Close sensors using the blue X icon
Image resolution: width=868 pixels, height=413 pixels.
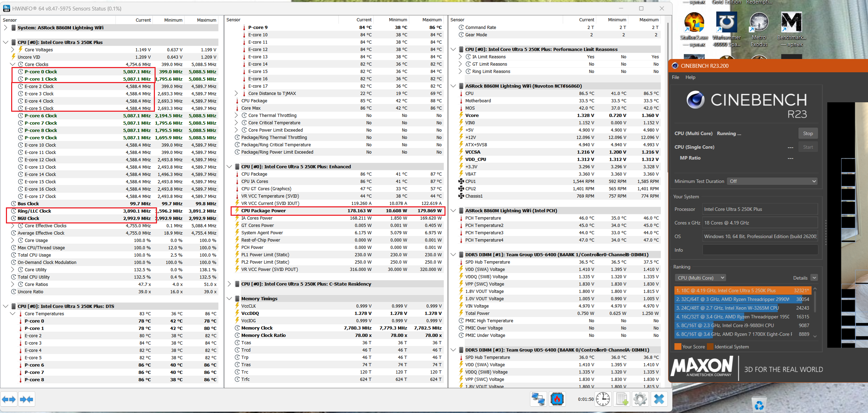[659, 399]
